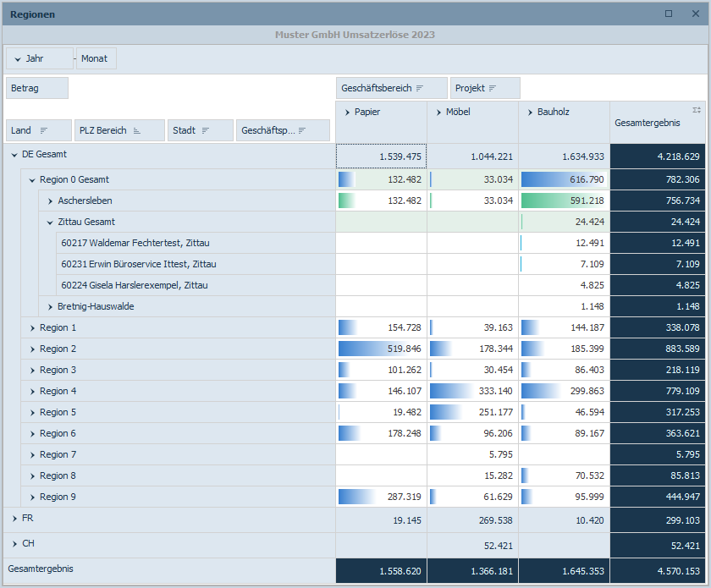Viewport: 711px width, 588px height.
Task: Toggle sort order icon on the Stadt field
Action: coord(207,130)
